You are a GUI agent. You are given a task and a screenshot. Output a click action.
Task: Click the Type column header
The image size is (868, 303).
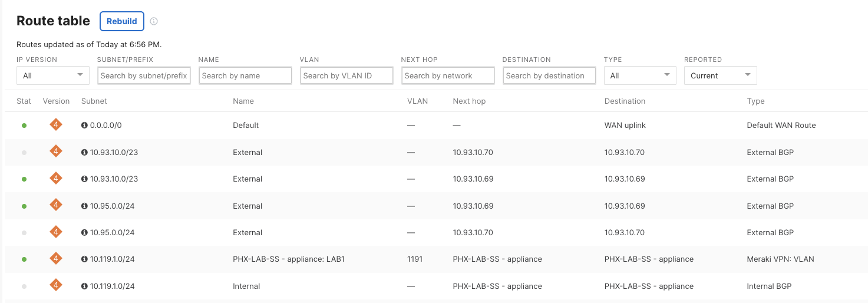pos(755,101)
